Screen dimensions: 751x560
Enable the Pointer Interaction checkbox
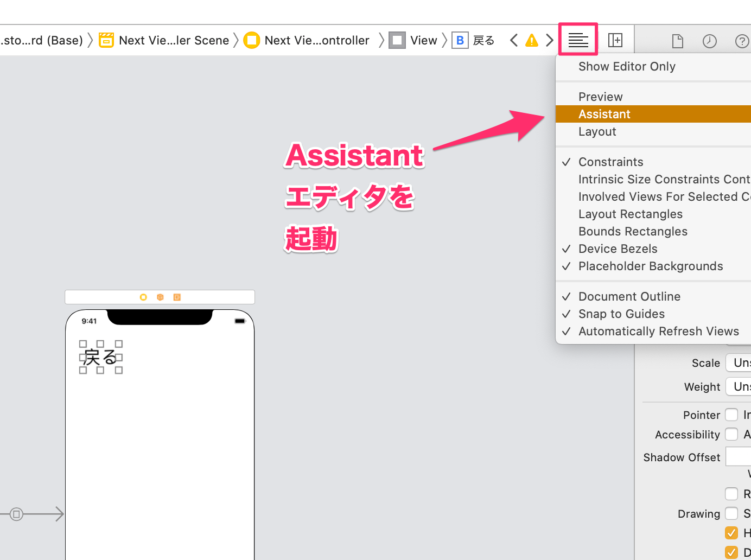coord(732,415)
